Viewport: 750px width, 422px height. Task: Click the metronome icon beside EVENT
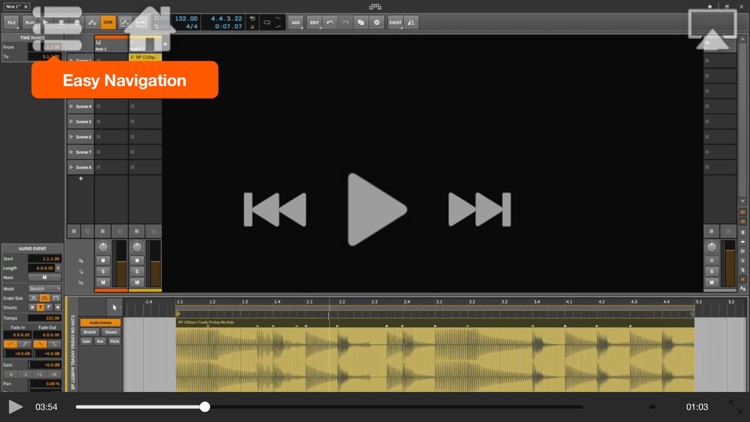coord(411,22)
